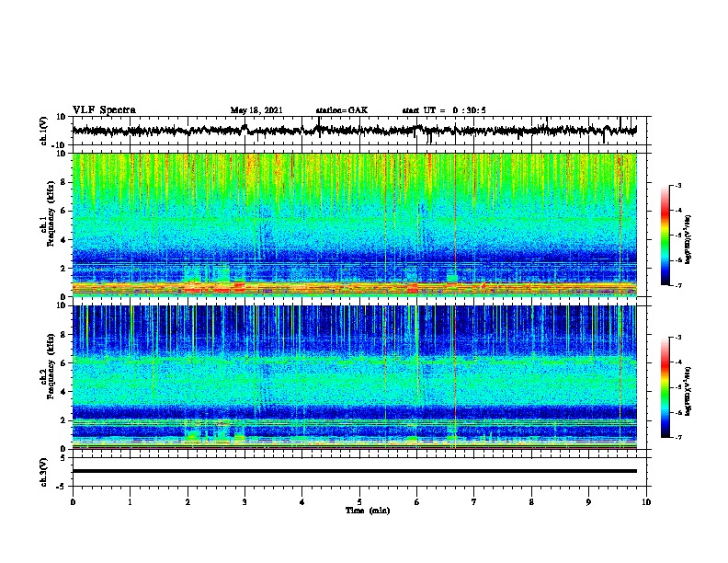Click the "-5" tick on ch.3(V) axis
This screenshot has height=563, width=728.
click(x=63, y=487)
